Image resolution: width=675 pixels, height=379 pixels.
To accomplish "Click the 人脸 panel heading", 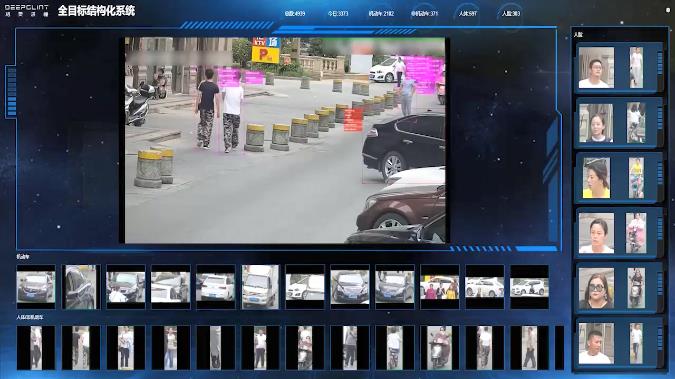I will 578,34.
